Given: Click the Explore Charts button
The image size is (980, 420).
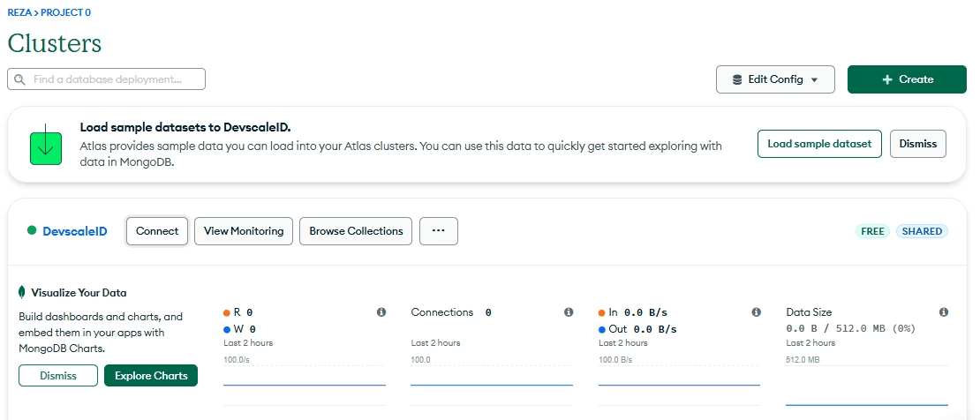Looking at the screenshot, I should tap(151, 376).
